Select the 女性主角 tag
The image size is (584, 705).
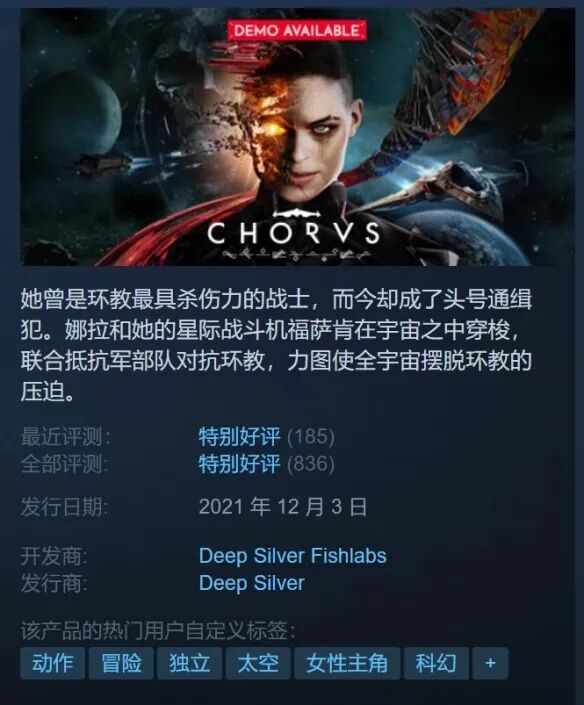pyautogui.click(x=347, y=663)
